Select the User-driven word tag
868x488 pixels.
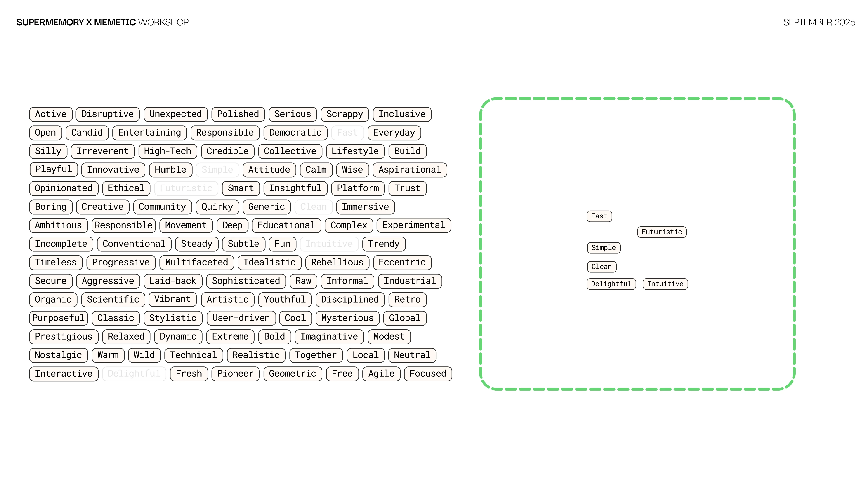coord(241,318)
